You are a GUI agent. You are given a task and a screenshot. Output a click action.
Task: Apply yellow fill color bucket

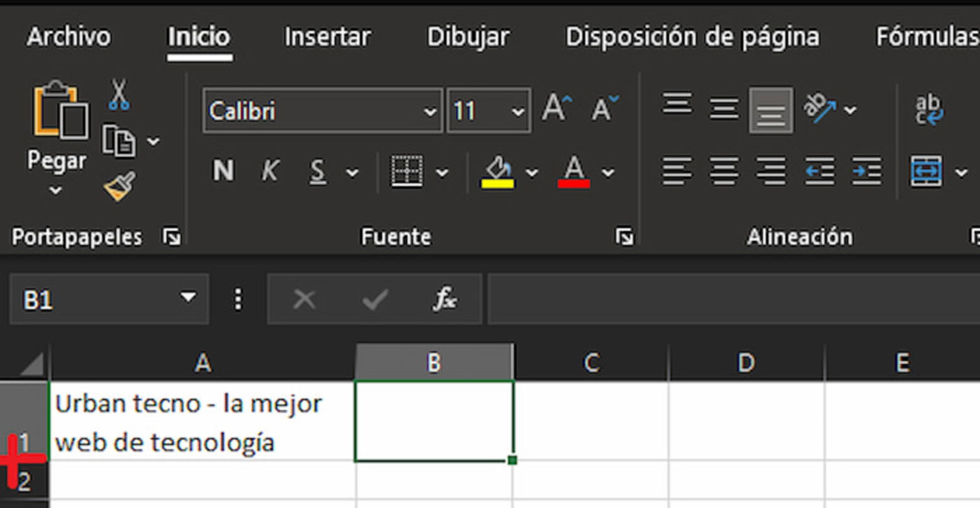coord(498,172)
